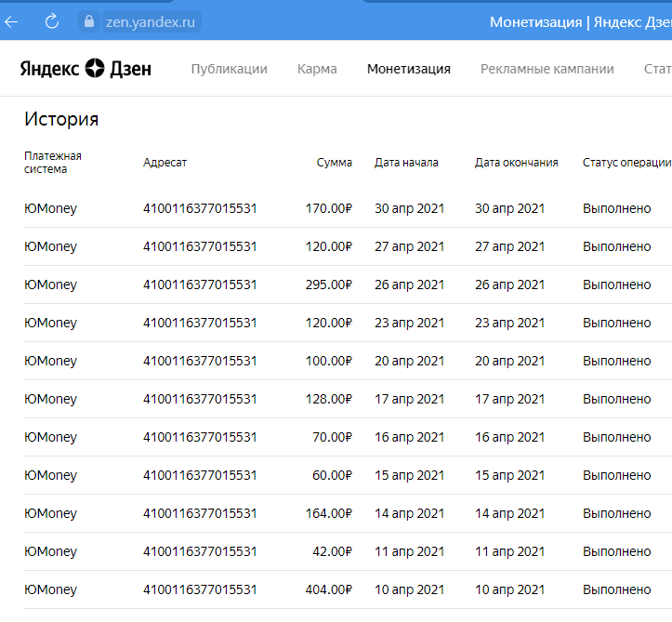Screen dimensions: 672x622
Task: Select the zen.yandex.ru address bar
Action: 150,22
